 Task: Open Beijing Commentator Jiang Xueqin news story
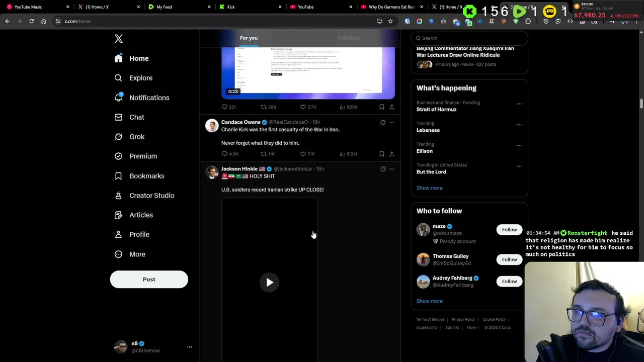pos(465,52)
